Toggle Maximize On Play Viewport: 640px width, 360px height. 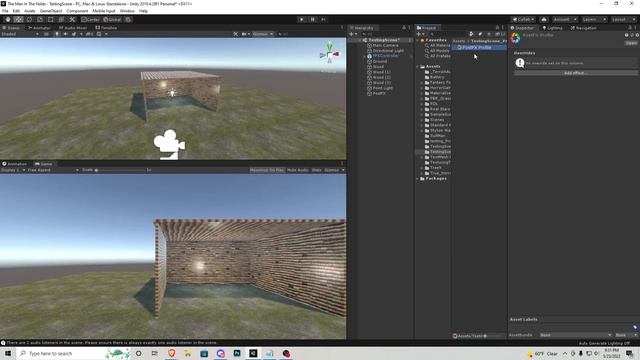click(x=267, y=170)
